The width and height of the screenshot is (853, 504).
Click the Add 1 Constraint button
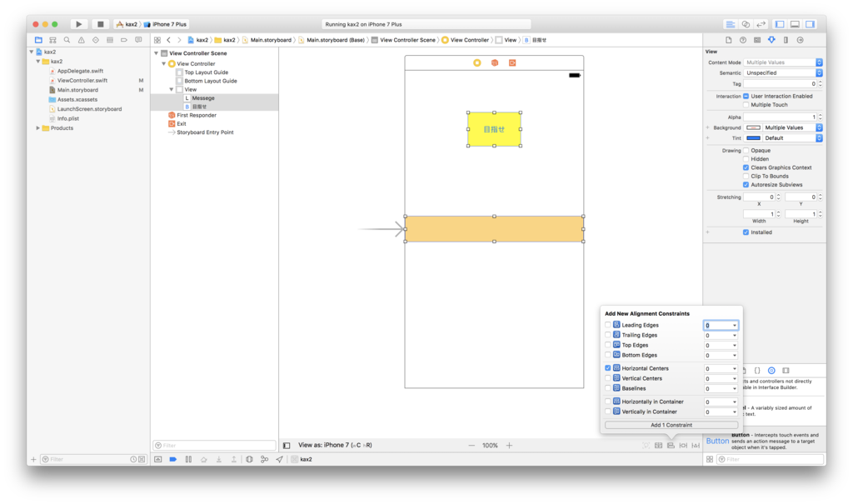tap(671, 425)
